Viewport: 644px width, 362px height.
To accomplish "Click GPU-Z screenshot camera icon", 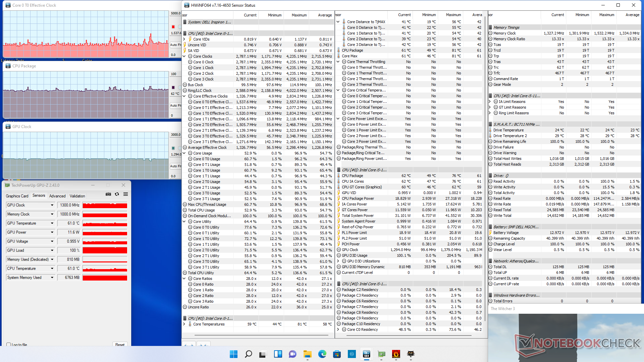I will coord(108,194).
